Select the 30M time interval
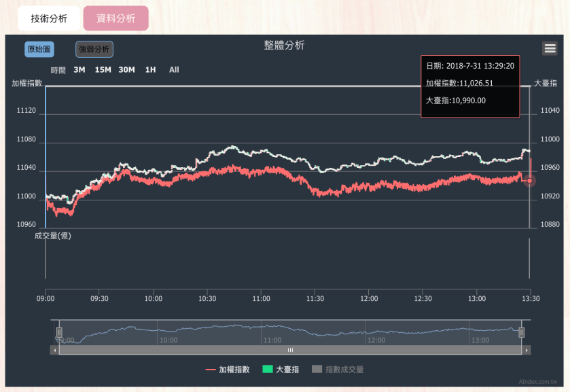This screenshot has width=570, height=392. [127, 69]
